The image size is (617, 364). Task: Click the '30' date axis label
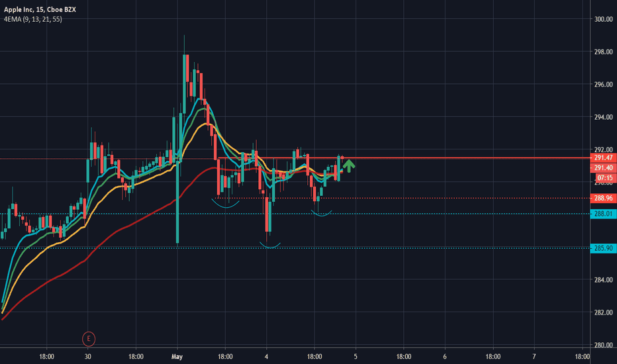point(88,357)
